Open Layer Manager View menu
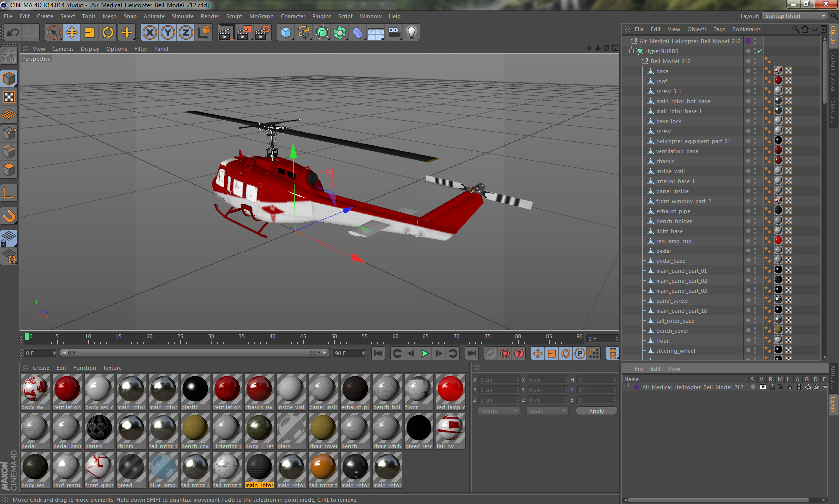 [674, 369]
